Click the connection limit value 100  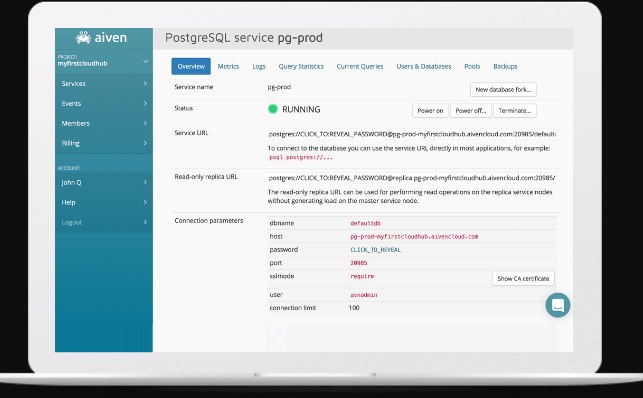[x=354, y=308]
